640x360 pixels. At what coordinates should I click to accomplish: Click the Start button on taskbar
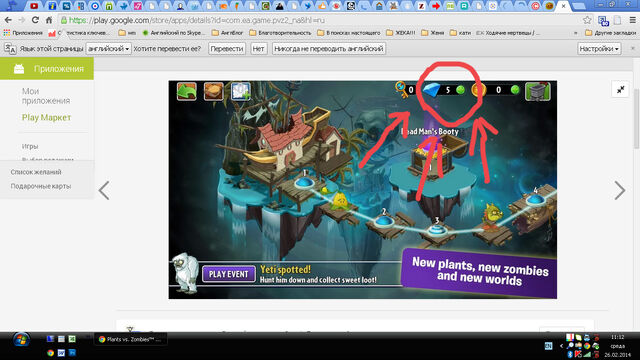click(21, 340)
